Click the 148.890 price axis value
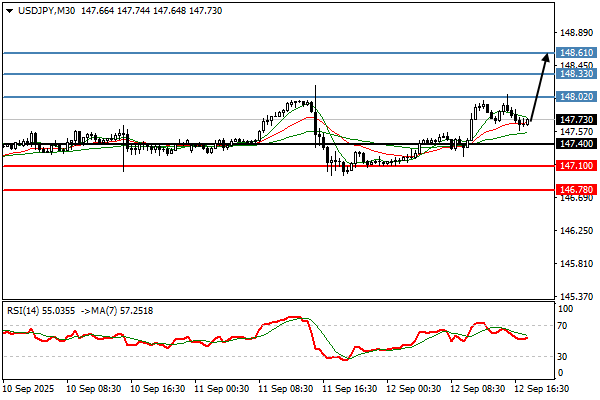Image resolution: width=600 pixels, height=400 pixels. click(576, 33)
